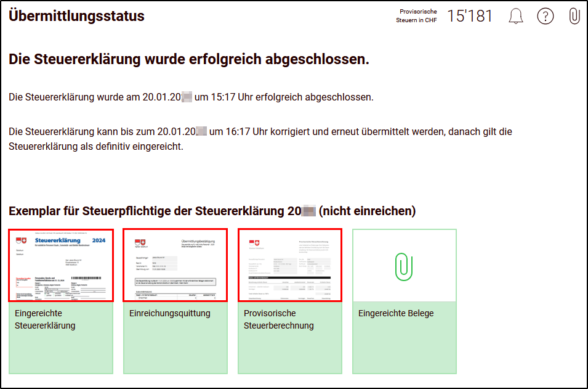Click the "Übermittlungsstatus" page heading

click(77, 16)
